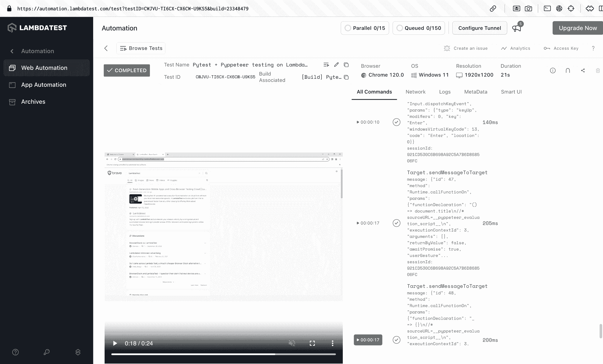The height and width of the screenshot is (364, 603).
Task: Click Upgrade Now button
Action: pyautogui.click(x=578, y=28)
